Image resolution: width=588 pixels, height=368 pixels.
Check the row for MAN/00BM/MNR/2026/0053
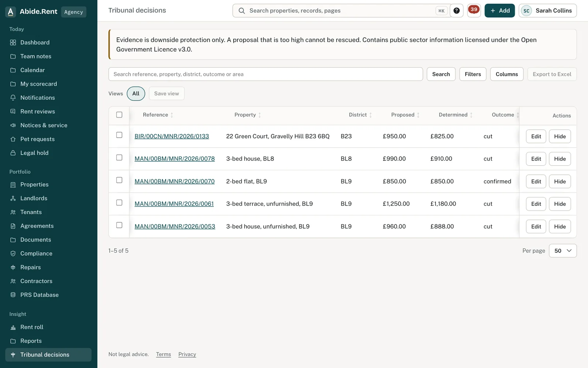[119, 225]
